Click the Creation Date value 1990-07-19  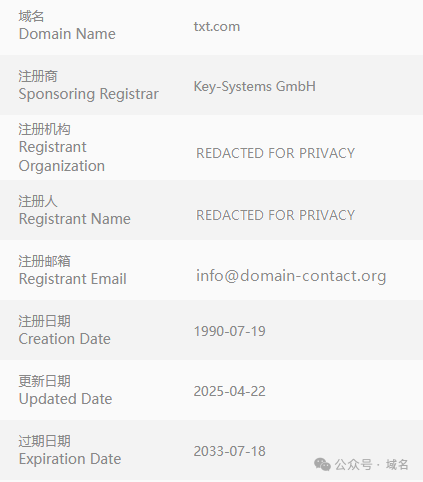[x=230, y=331]
